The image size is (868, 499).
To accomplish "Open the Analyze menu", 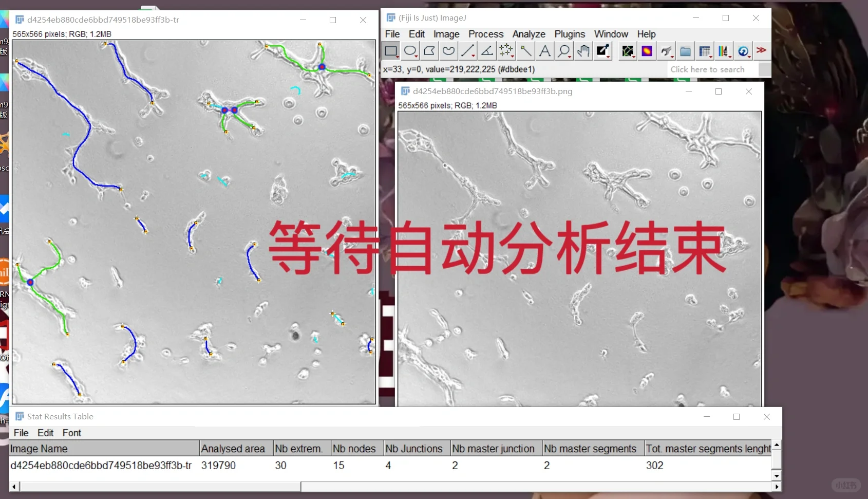I will tap(529, 34).
